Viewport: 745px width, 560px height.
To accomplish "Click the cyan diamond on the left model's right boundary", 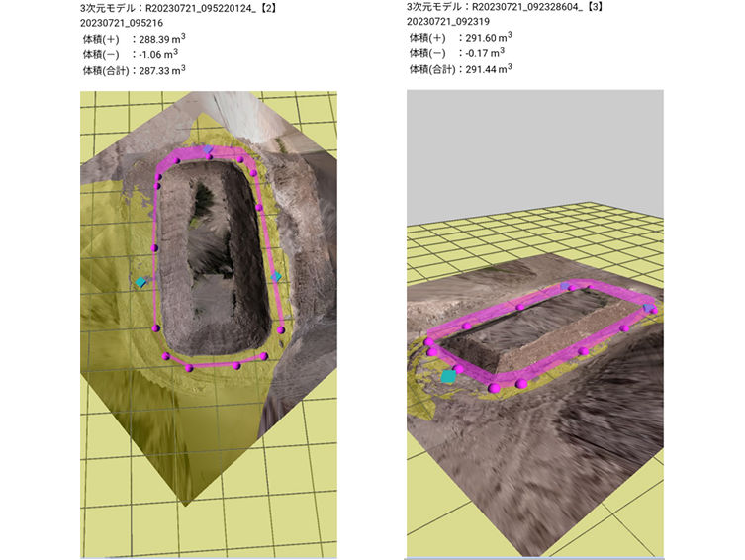I will [x=276, y=278].
